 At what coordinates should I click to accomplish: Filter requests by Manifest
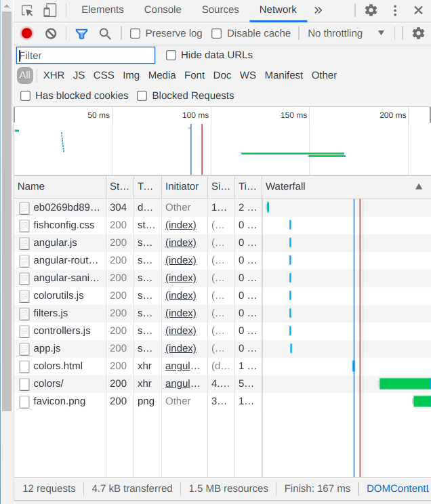(x=284, y=75)
